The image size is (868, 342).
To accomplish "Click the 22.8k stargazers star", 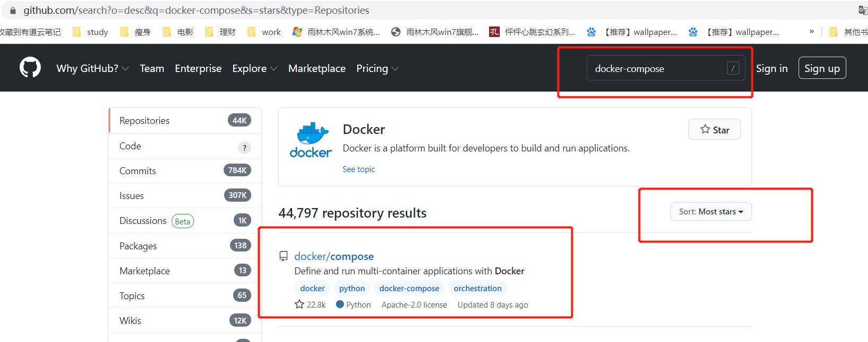I will pyautogui.click(x=299, y=304).
